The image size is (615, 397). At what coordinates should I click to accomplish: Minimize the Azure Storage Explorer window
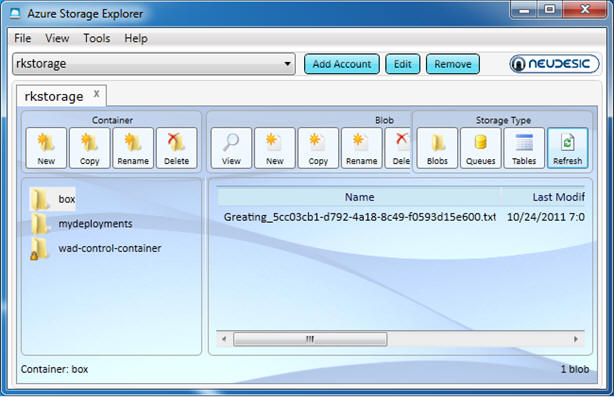(524, 10)
